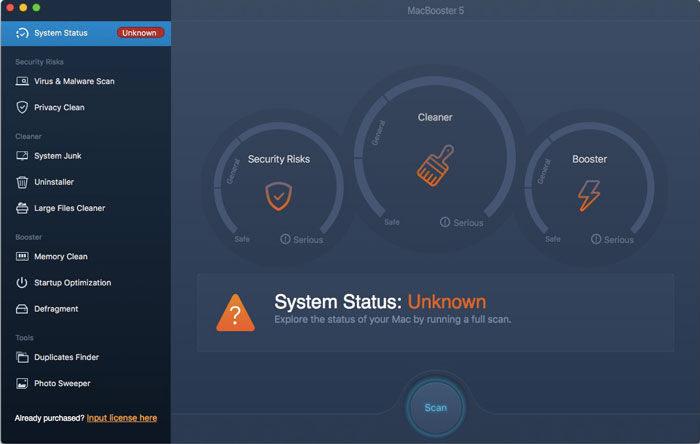700x444 pixels.
Task: Click the red Unknown status badge
Action: click(x=140, y=33)
